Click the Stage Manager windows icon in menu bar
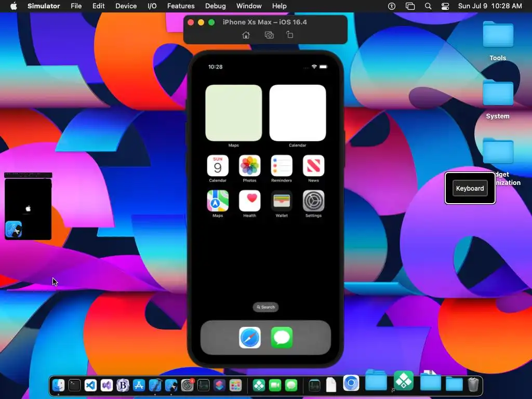Image resolution: width=532 pixels, height=399 pixels. [x=410, y=6]
